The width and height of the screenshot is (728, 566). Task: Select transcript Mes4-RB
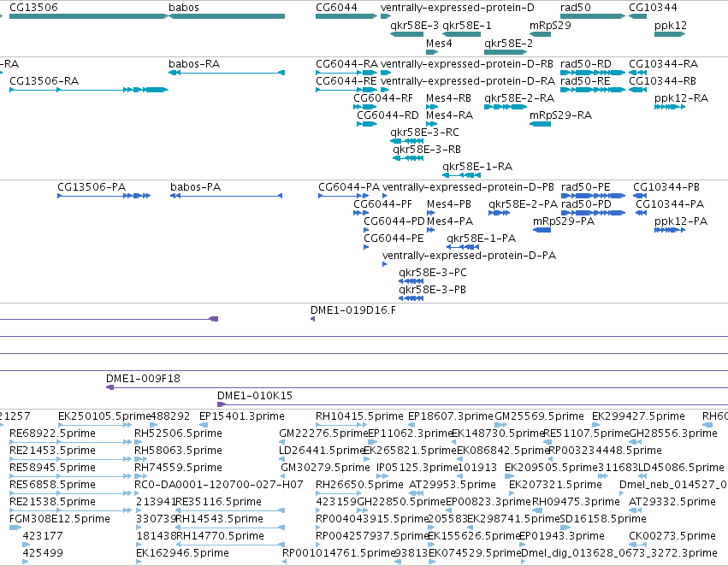(431, 107)
